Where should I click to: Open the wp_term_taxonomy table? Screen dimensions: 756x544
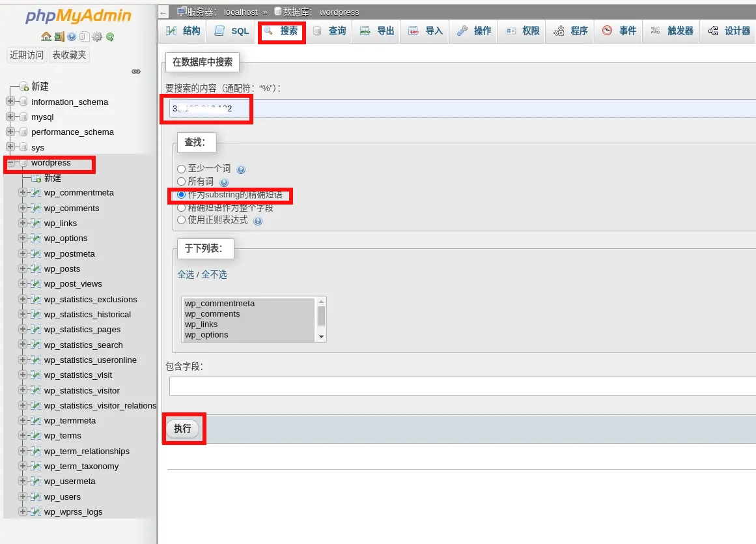(81, 466)
